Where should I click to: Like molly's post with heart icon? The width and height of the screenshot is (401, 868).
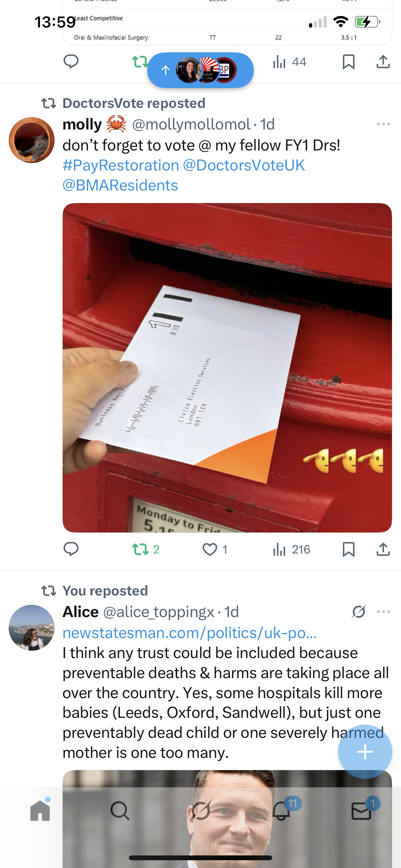coord(215,549)
